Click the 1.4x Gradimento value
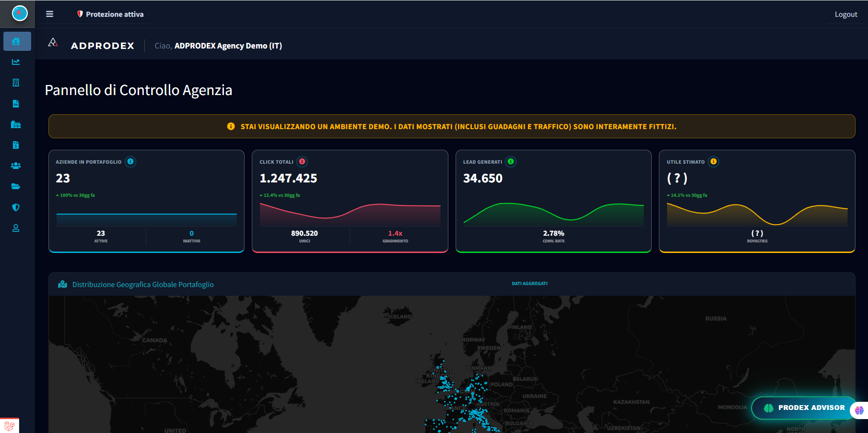Screen dimensions: 868x433 (x=395, y=233)
